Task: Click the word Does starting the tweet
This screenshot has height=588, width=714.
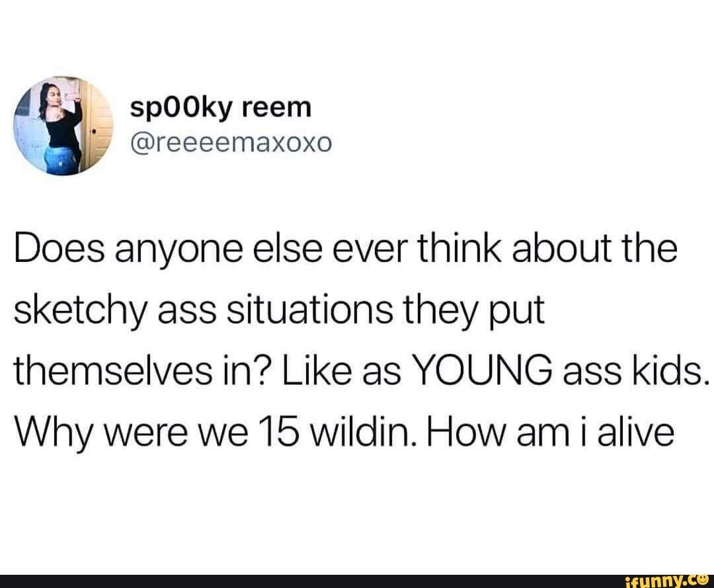Action: tap(59, 249)
